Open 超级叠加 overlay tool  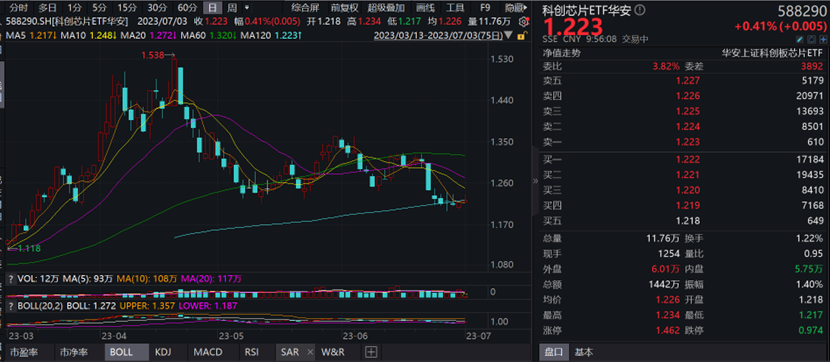pos(386,8)
